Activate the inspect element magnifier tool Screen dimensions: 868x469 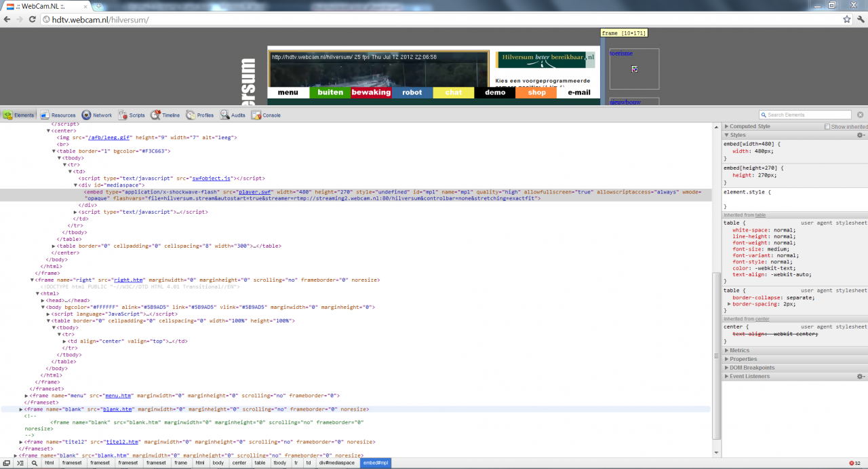pyautogui.click(x=34, y=463)
